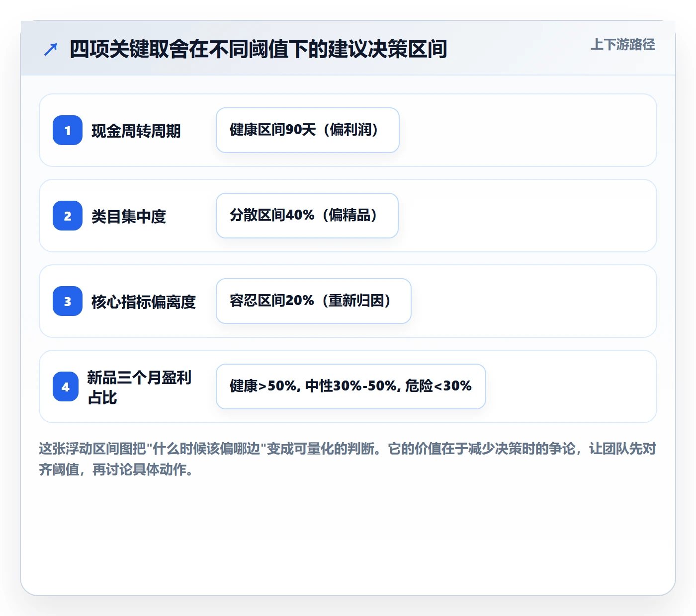696x616 pixels.
Task: Click the 现金周转周期 row label
Action: pyautogui.click(x=136, y=131)
